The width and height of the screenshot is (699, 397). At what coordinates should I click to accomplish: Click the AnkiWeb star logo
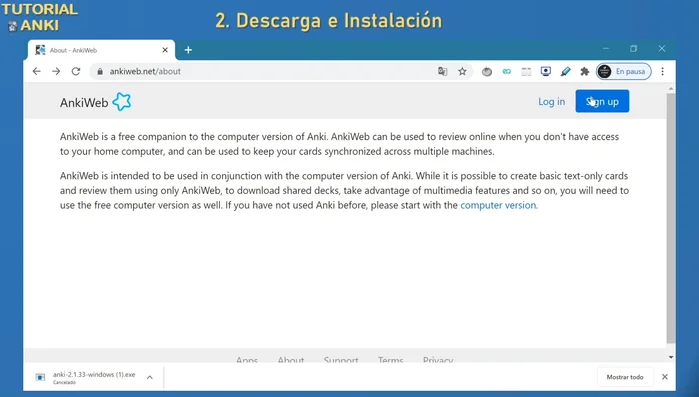[122, 102]
